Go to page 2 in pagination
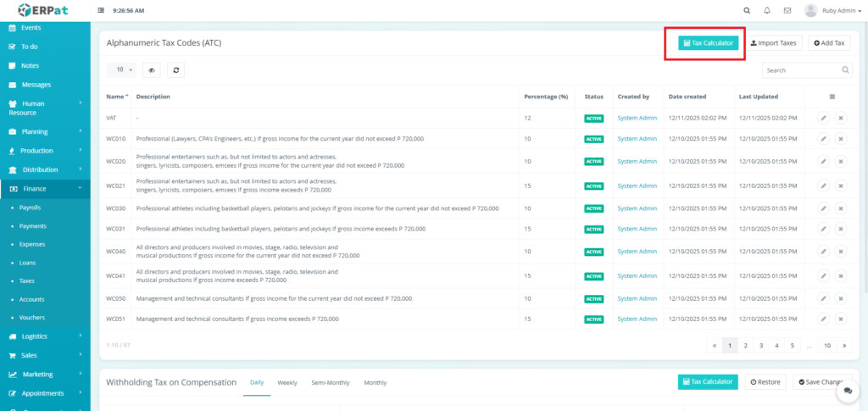 [x=745, y=346]
